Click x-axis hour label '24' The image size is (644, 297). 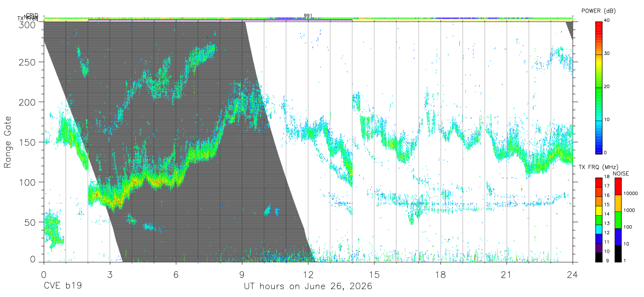573,274
